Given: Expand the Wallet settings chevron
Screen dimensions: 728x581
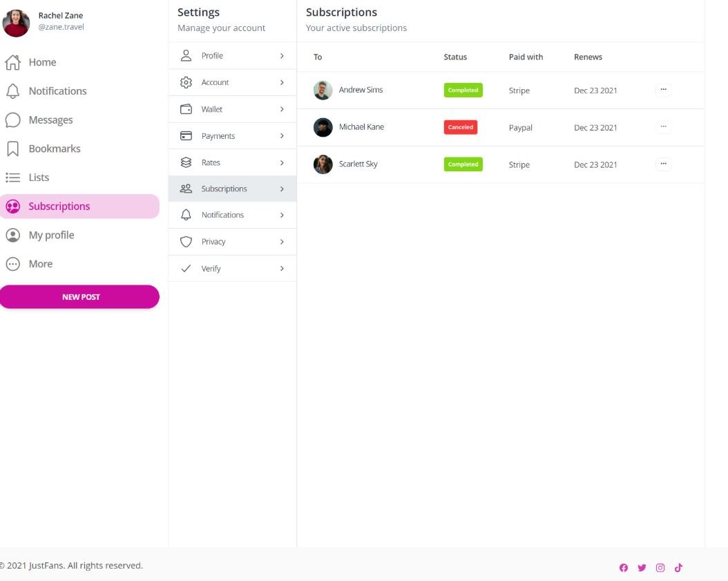Looking at the screenshot, I should coord(282,109).
